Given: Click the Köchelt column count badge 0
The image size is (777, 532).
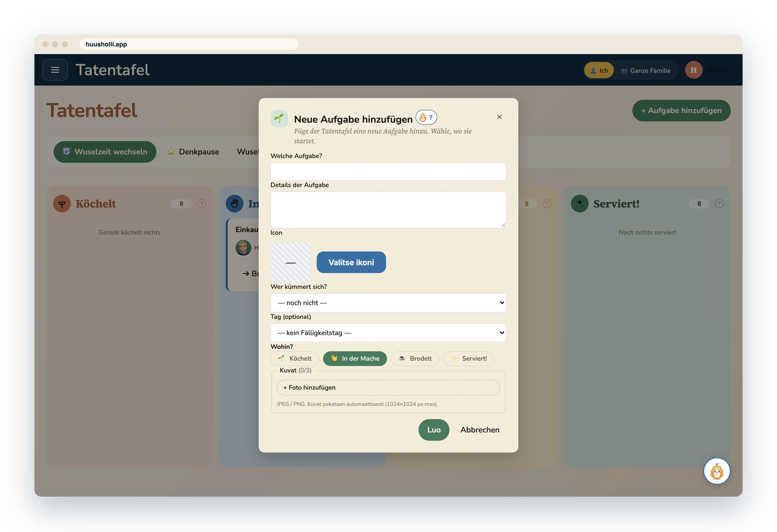Looking at the screenshot, I should [x=181, y=204].
